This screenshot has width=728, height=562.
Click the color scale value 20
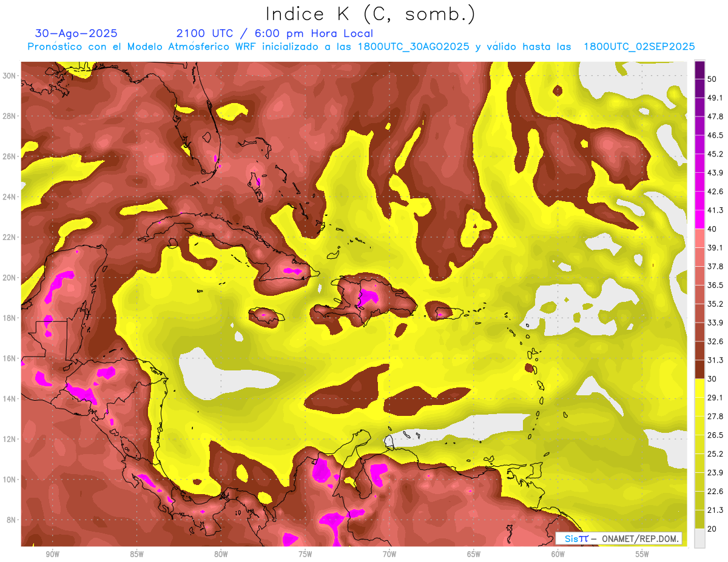(713, 529)
